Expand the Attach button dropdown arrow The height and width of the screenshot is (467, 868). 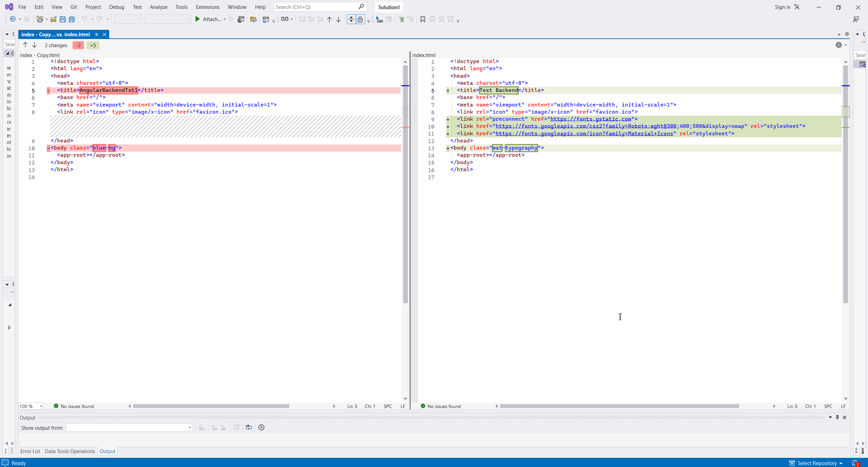click(224, 19)
